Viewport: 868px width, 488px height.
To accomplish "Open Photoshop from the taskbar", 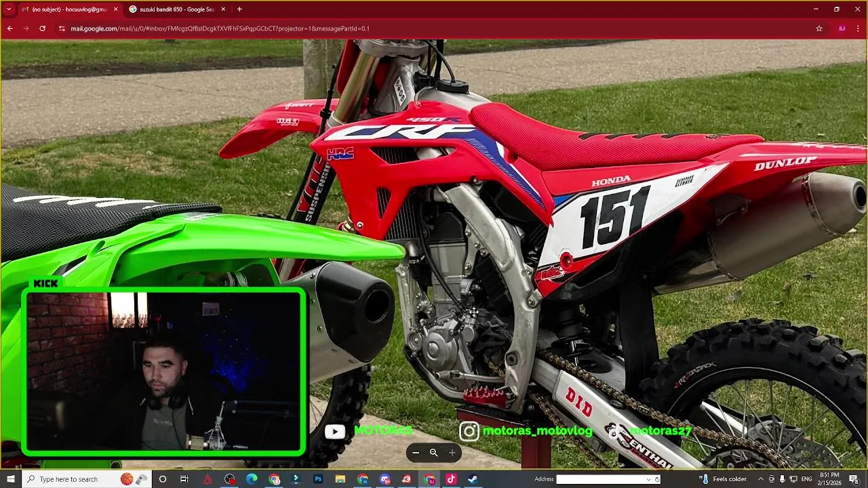I will (x=318, y=479).
